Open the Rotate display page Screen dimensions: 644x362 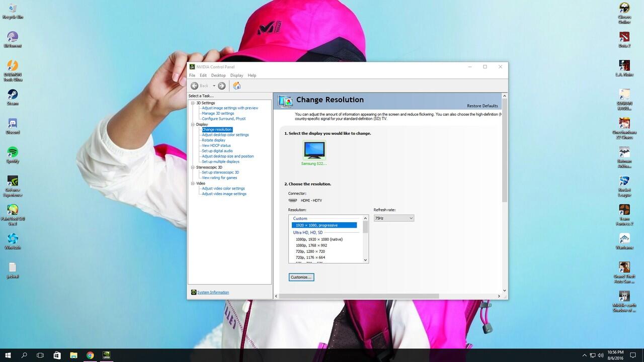214,140
